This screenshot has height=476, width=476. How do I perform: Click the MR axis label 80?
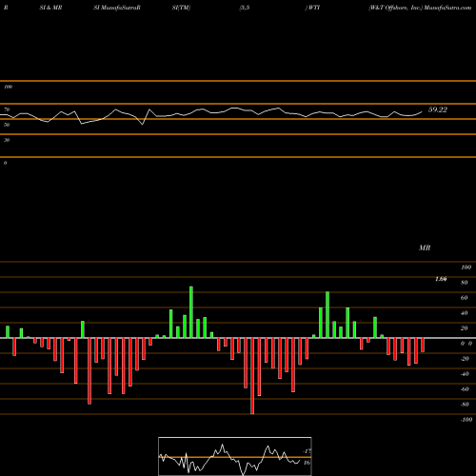465,283
